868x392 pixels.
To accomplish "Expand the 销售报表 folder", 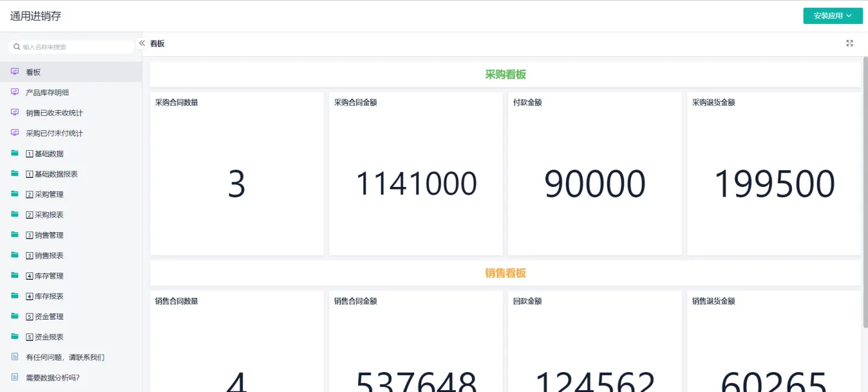I will 71,255.
